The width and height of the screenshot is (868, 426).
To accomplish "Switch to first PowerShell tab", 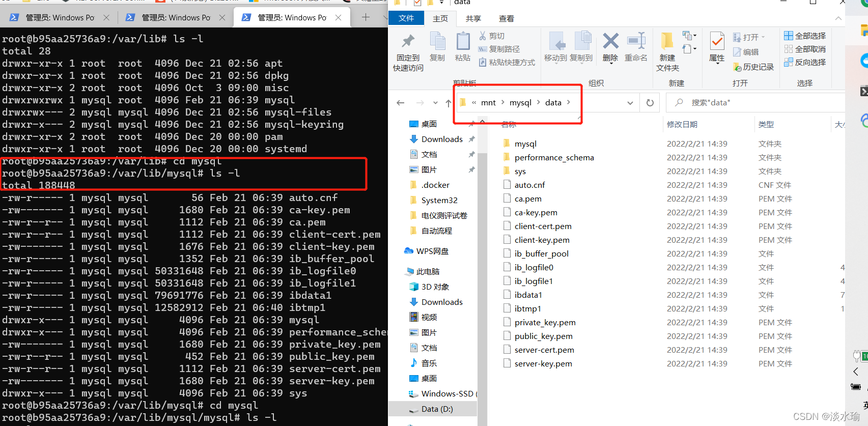I will pyautogui.click(x=60, y=17).
